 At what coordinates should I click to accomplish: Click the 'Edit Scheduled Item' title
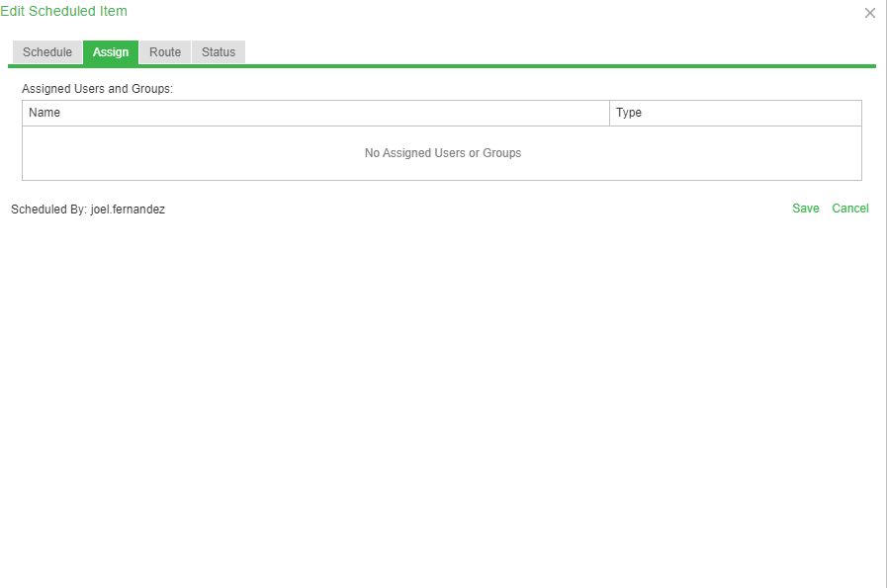[x=63, y=11]
